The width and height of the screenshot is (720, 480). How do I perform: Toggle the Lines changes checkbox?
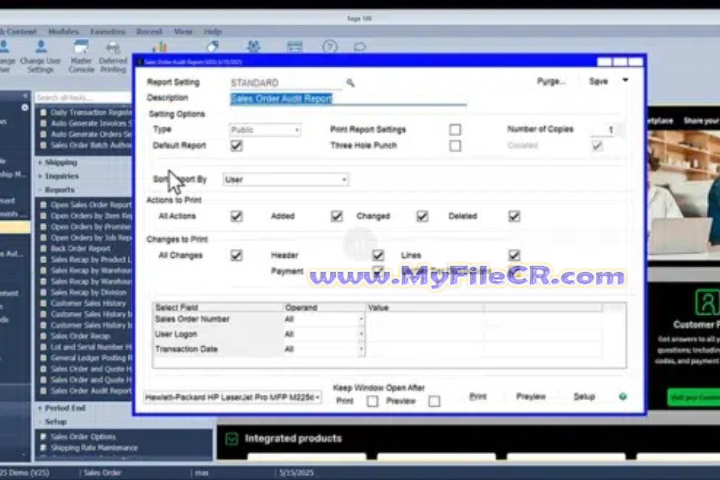point(514,255)
